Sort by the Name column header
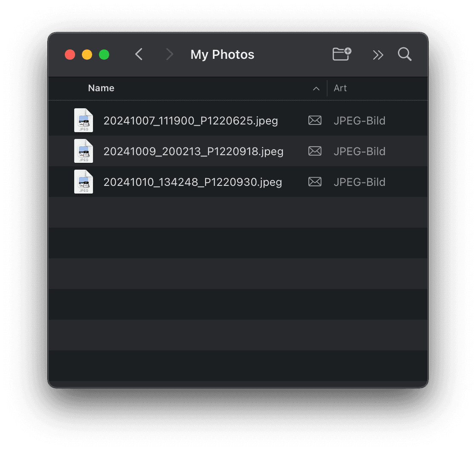 pos(101,88)
